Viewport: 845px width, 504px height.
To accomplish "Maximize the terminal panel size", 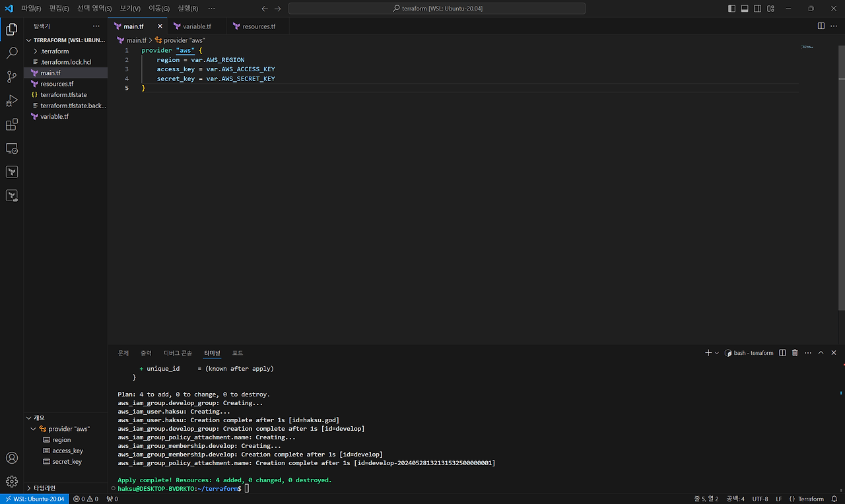I will point(821,353).
